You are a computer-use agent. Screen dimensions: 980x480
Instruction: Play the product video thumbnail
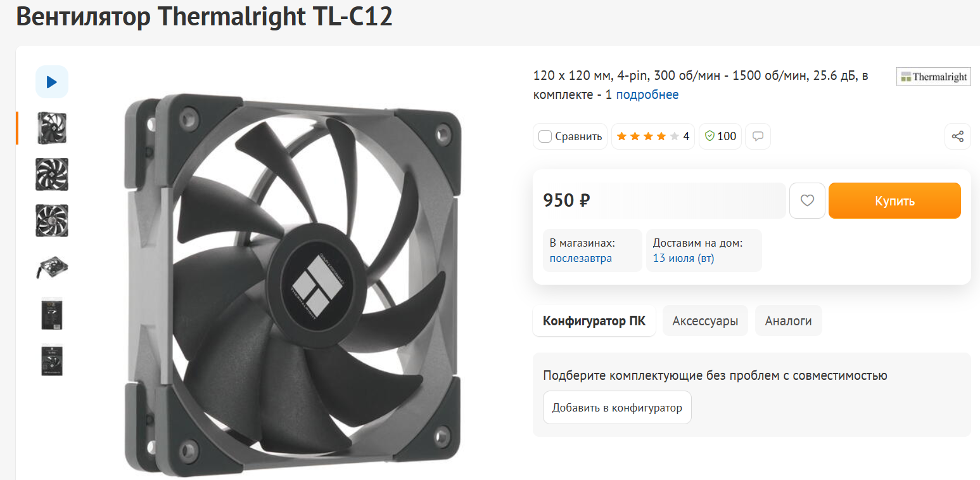coord(52,82)
